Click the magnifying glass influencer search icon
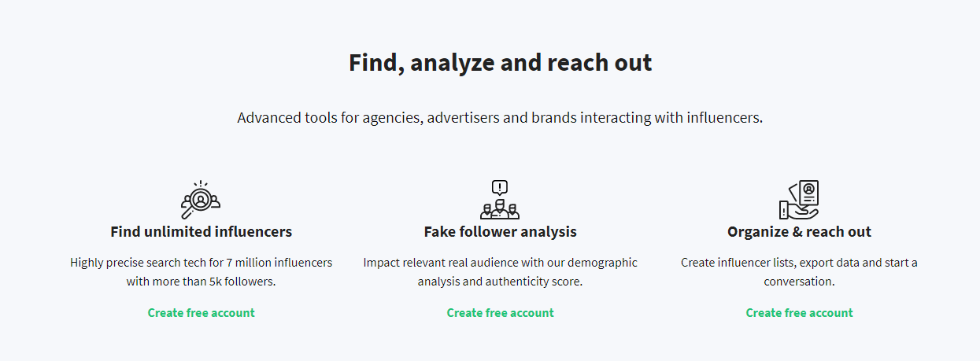This screenshot has width=980, height=361. click(201, 200)
